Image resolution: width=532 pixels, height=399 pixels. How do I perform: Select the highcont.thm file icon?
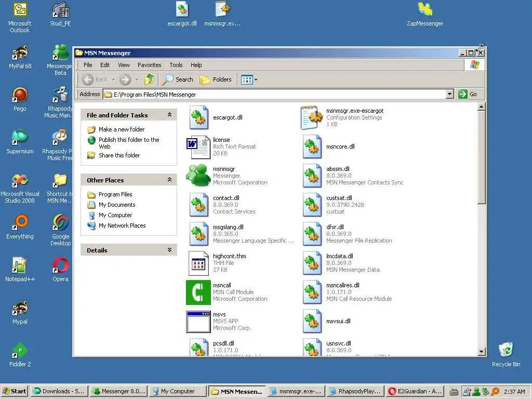198,263
